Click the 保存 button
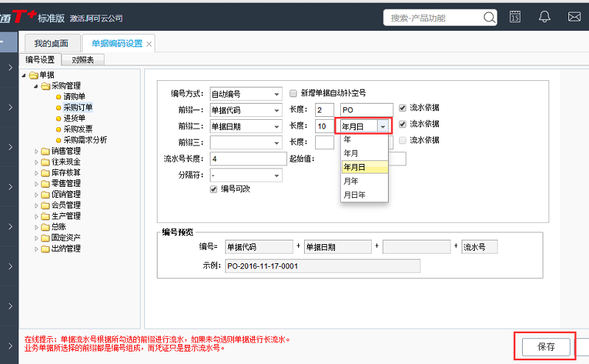The height and width of the screenshot is (364, 589). (546, 347)
